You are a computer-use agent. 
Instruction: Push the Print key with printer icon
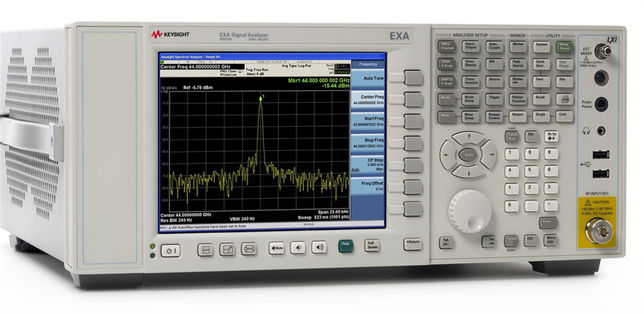(564, 99)
